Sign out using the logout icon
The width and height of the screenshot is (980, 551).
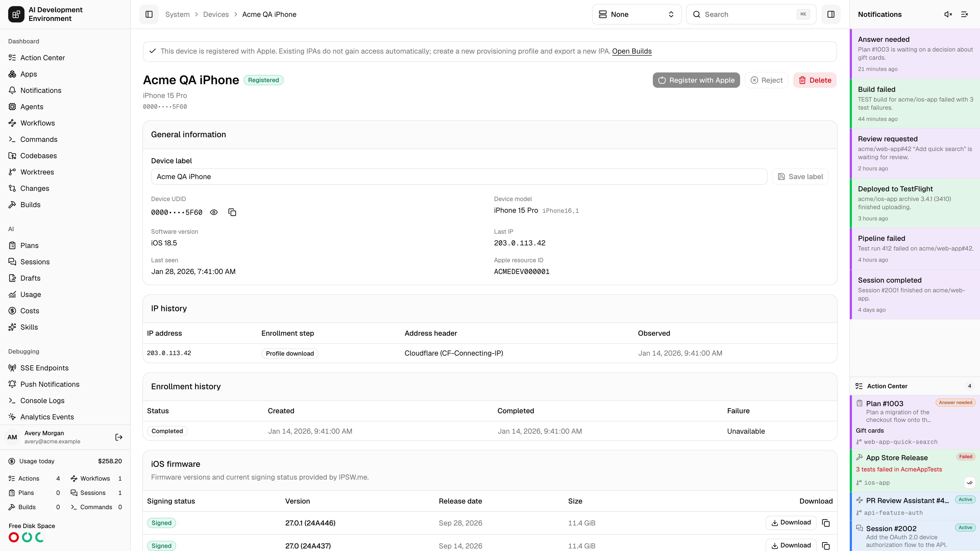[119, 437]
